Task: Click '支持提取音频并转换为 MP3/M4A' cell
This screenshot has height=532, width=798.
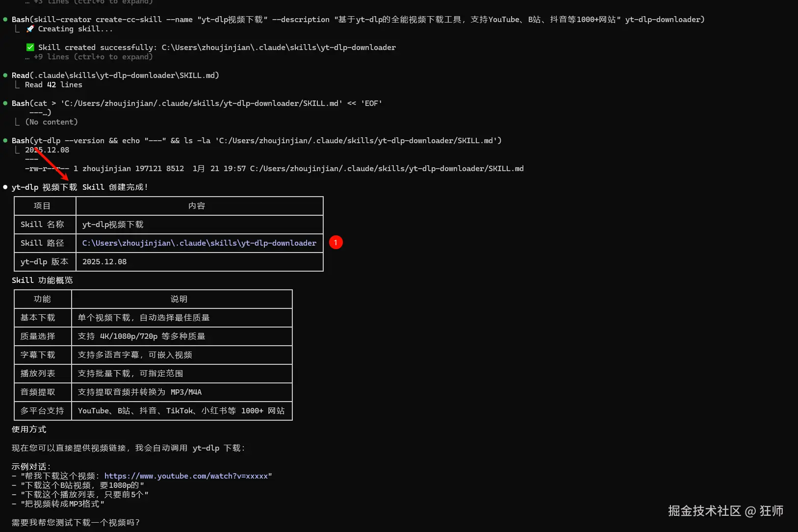Action: click(x=182, y=392)
